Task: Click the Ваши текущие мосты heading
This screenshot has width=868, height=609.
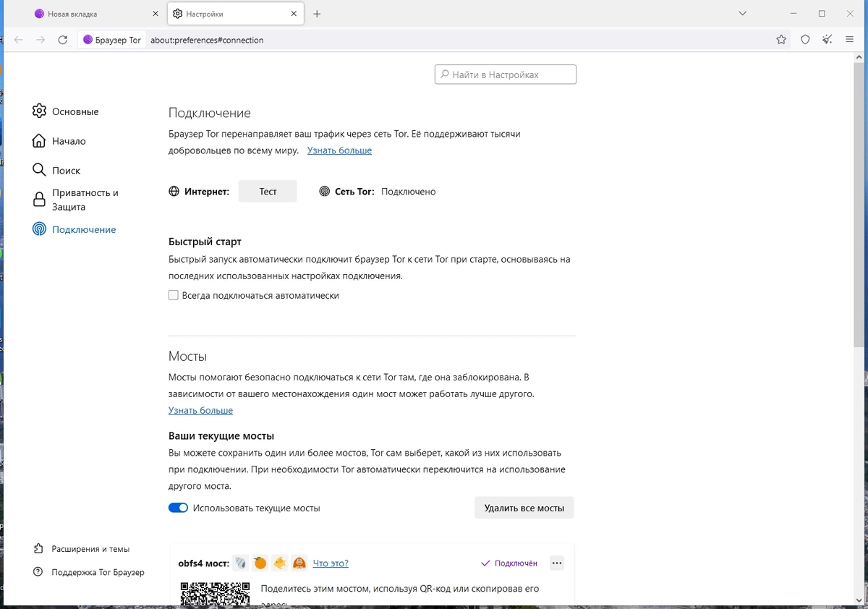Action: point(221,436)
